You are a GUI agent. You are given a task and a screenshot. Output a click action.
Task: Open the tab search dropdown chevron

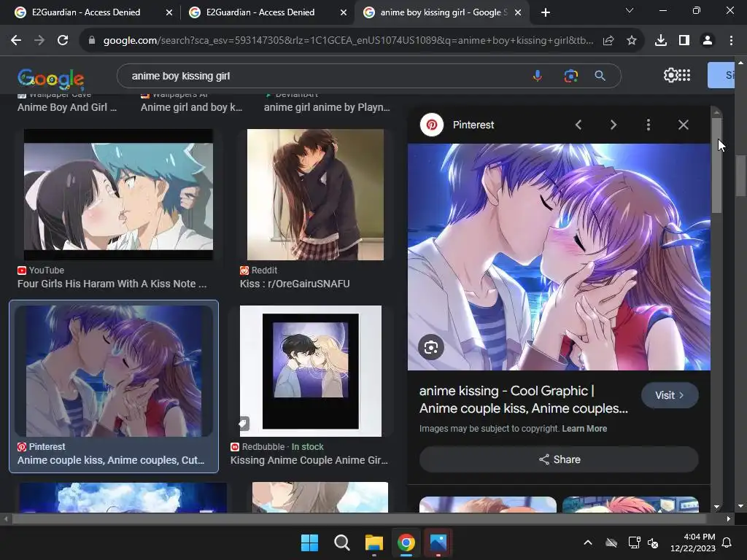point(630,10)
